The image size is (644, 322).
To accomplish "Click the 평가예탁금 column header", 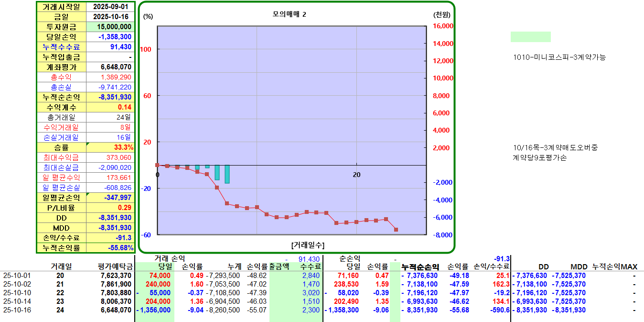I will click(x=115, y=267).
